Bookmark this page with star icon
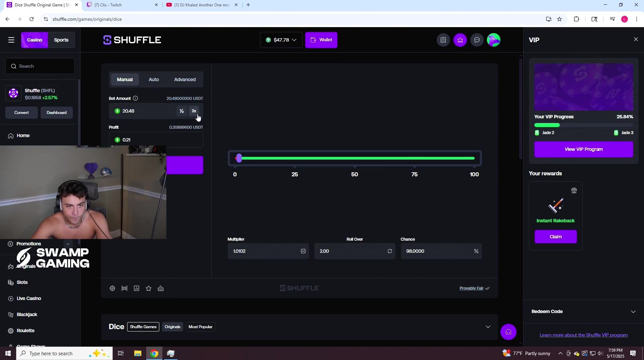This screenshot has height=360, width=644. pyautogui.click(x=559, y=19)
